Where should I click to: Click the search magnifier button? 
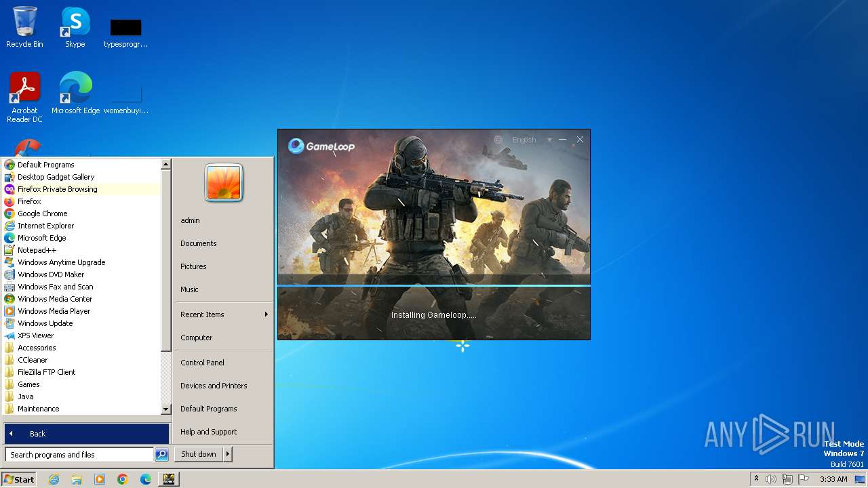161,455
